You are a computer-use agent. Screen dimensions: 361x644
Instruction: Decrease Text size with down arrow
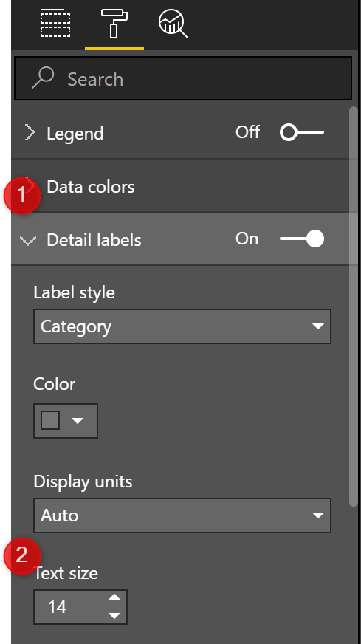[114, 616]
